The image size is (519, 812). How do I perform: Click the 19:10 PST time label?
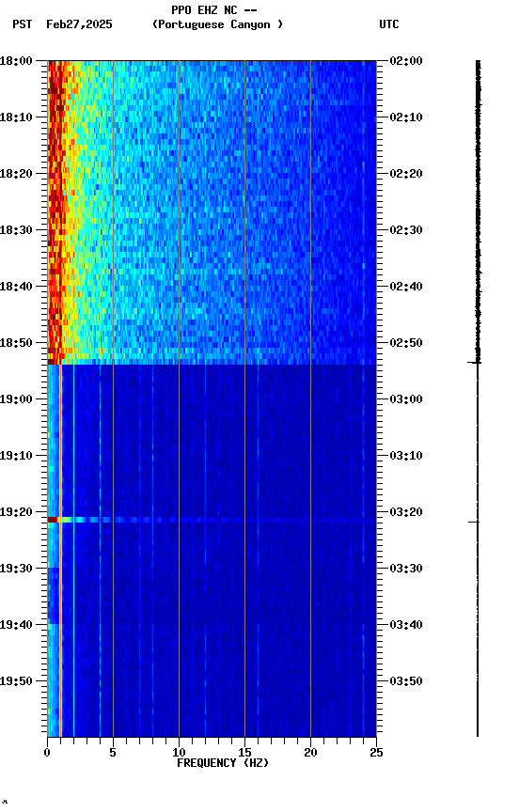tap(16, 456)
